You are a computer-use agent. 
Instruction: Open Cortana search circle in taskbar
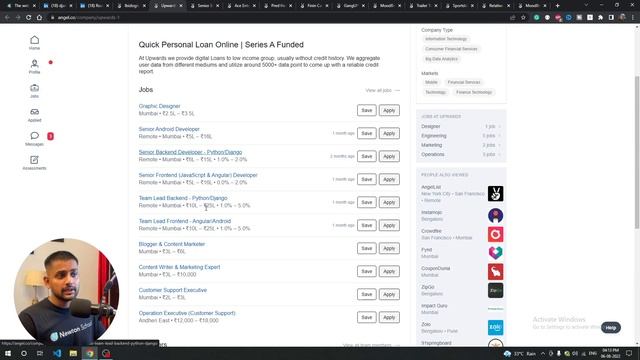(24, 353)
